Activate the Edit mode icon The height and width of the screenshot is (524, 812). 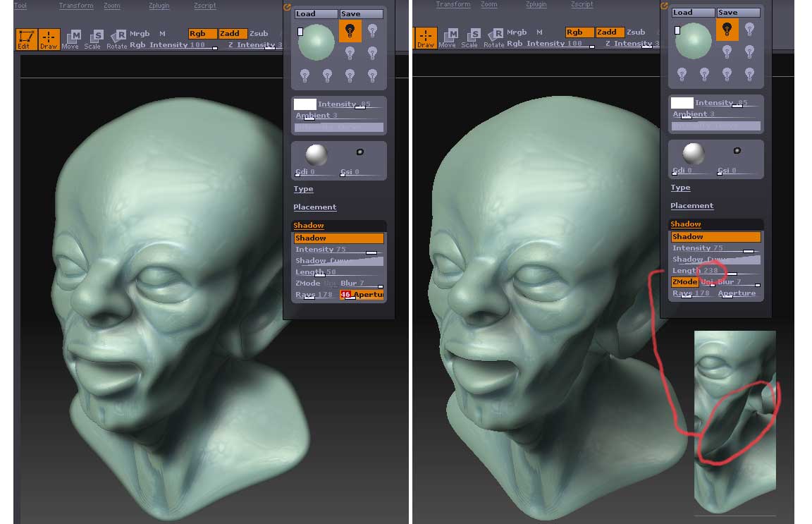pyautogui.click(x=27, y=40)
